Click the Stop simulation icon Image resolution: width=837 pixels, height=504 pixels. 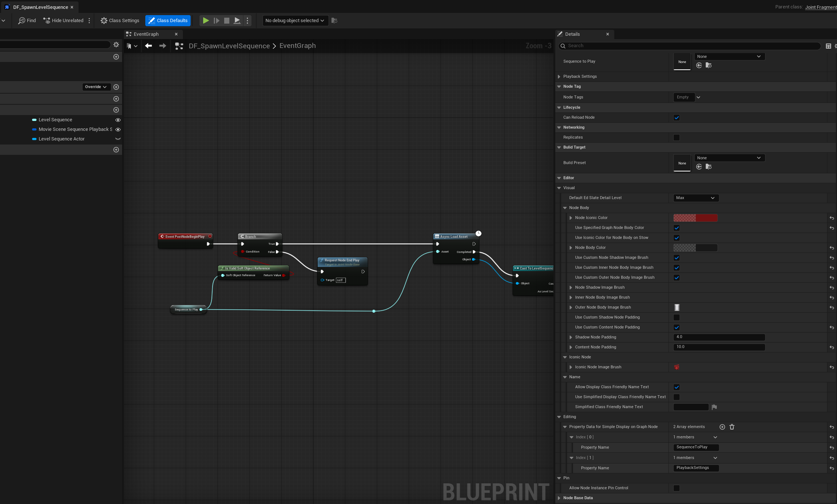click(227, 21)
